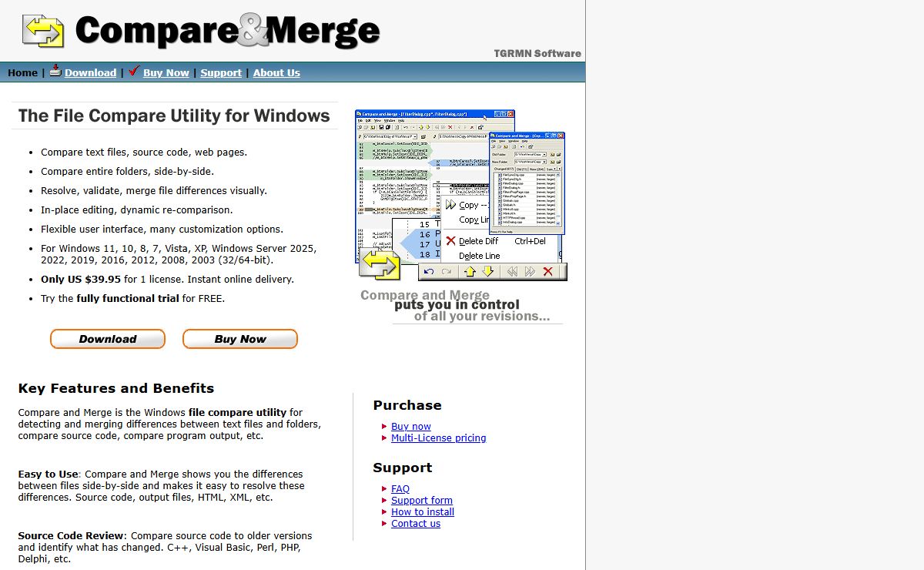
Task: Click the Source Code Review paragraph label
Action: pos(71,535)
